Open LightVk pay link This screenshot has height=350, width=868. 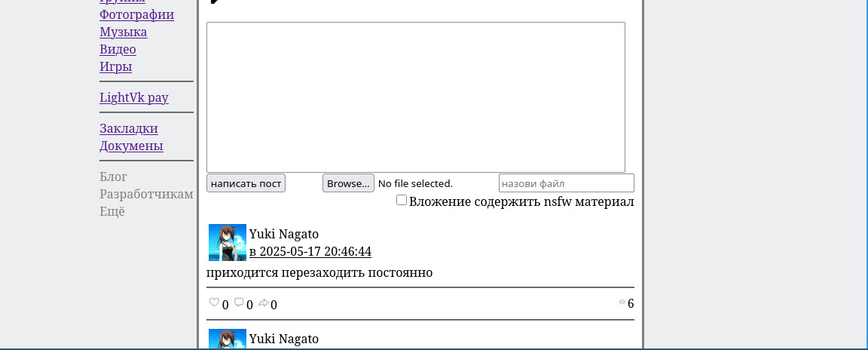coord(134,97)
